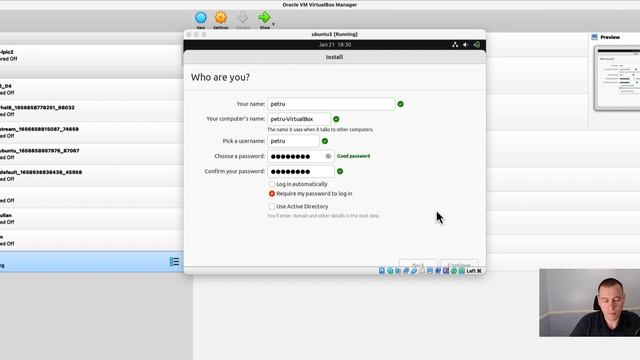Enable Use Active Directory checkbox
This screenshot has width=640, height=360.
tap(272, 207)
